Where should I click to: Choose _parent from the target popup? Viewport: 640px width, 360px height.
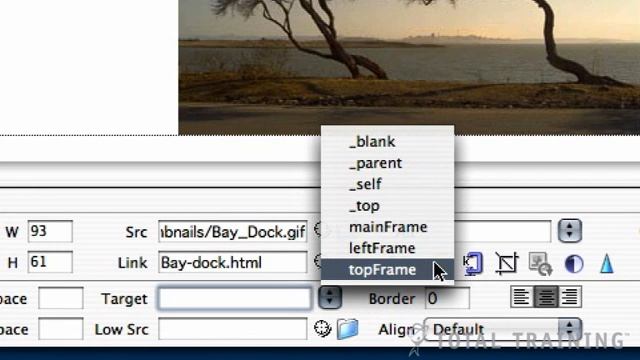point(387,163)
